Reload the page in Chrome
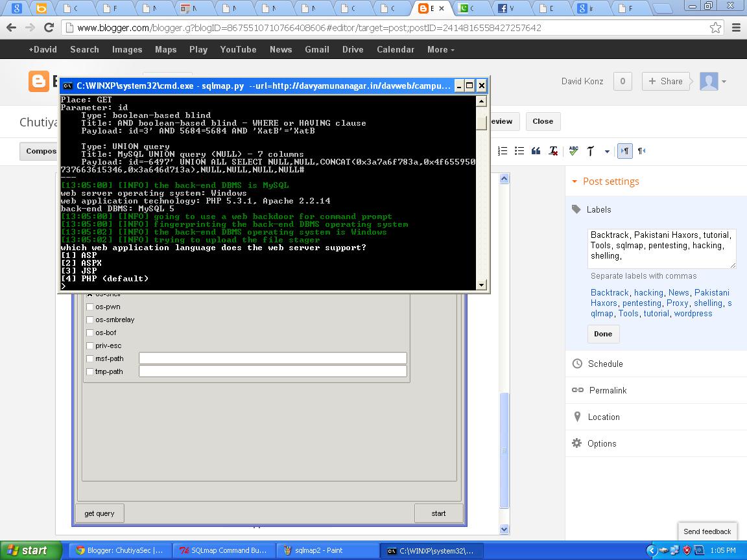747x560 pixels. pos(49,28)
